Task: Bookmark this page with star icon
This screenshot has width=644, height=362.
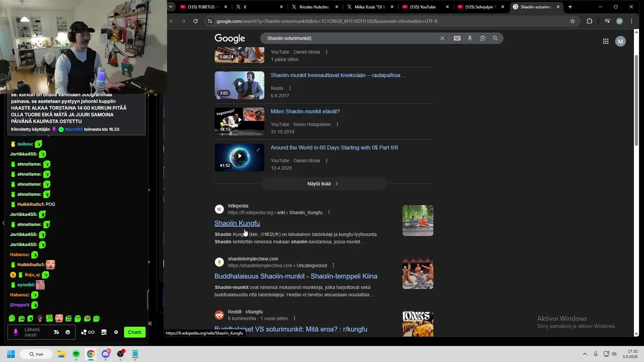Action: coord(573,21)
